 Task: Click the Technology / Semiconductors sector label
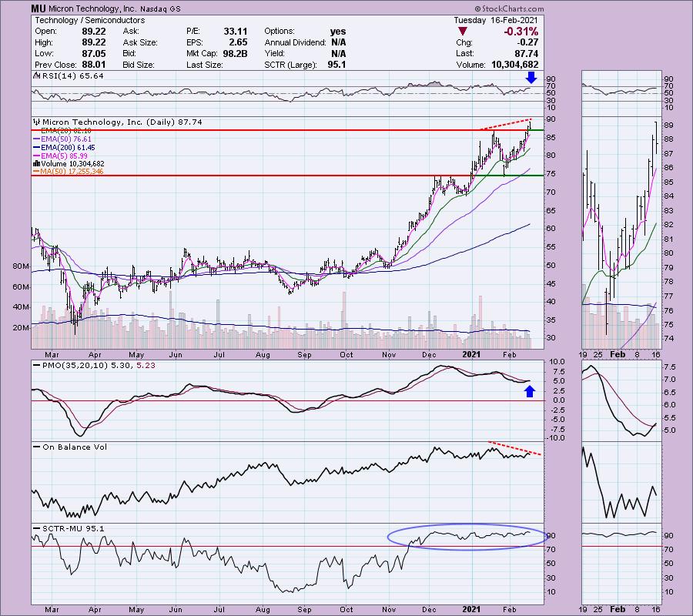[90, 20]
